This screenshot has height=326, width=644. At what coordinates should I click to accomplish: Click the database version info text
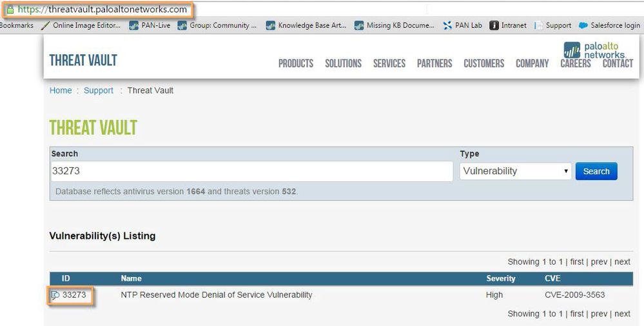tap(177, 192)
